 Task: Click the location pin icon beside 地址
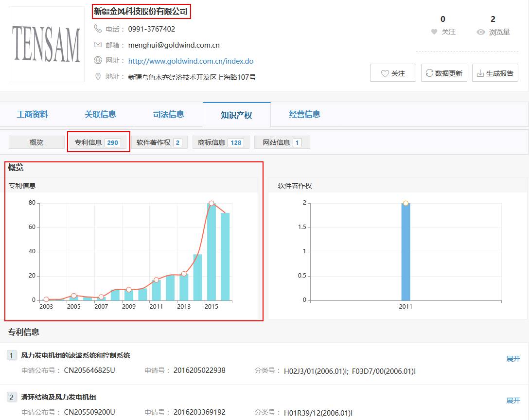tap(98, 77)
